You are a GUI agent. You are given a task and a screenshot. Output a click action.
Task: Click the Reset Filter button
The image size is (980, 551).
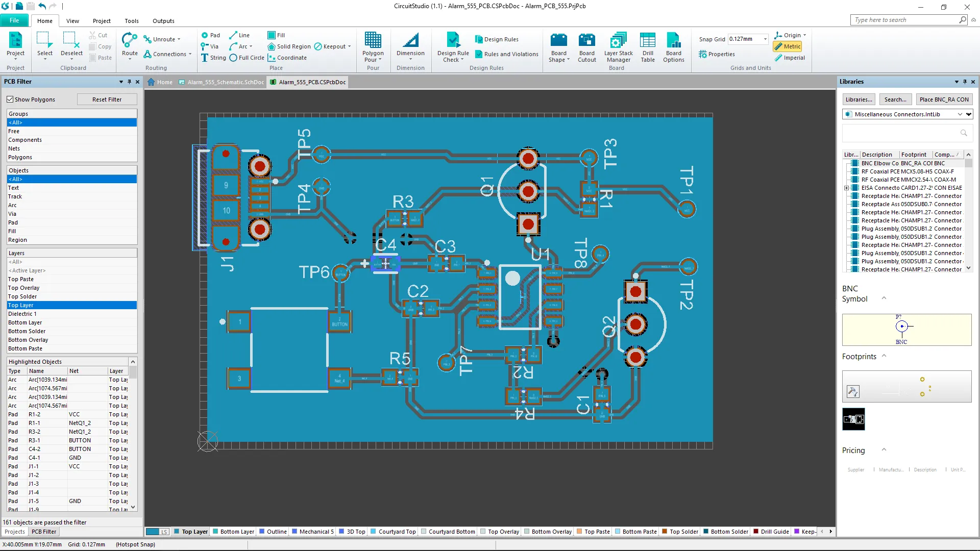(107, 99)
